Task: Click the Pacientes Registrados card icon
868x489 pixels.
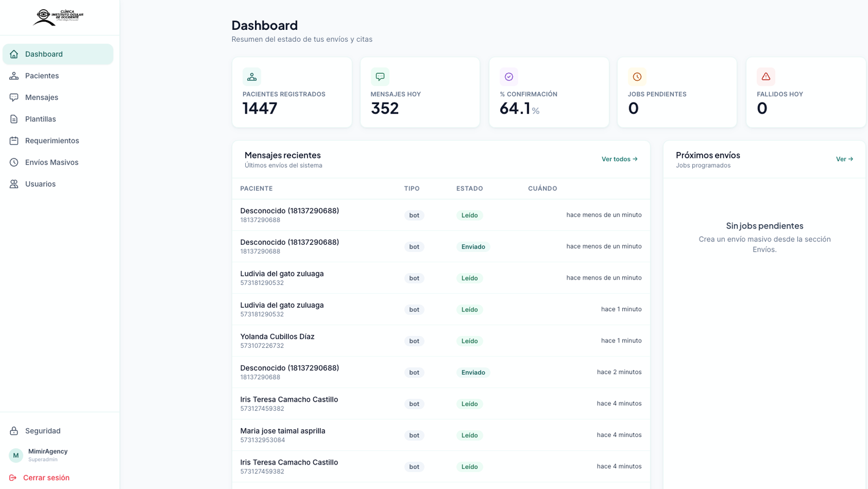Action: pos(252,77)
